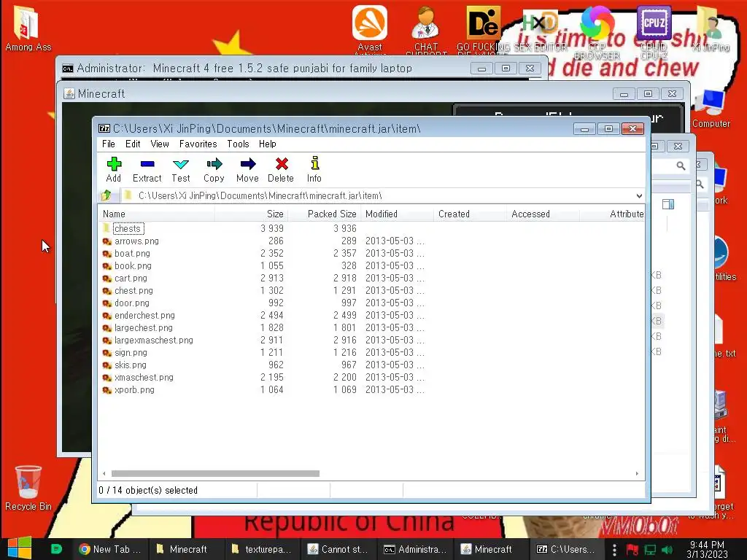Open the Xi JinPing desktop folder

(x=711, y=28)
